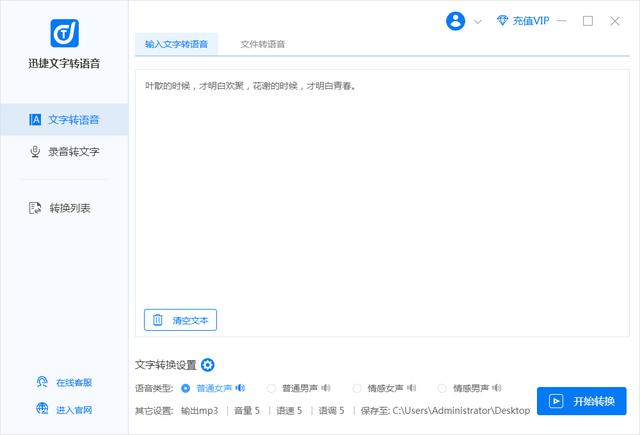The image size is (640, 435).
Task: Switch to the 文件转语音 tab
Action: [263, 44]
